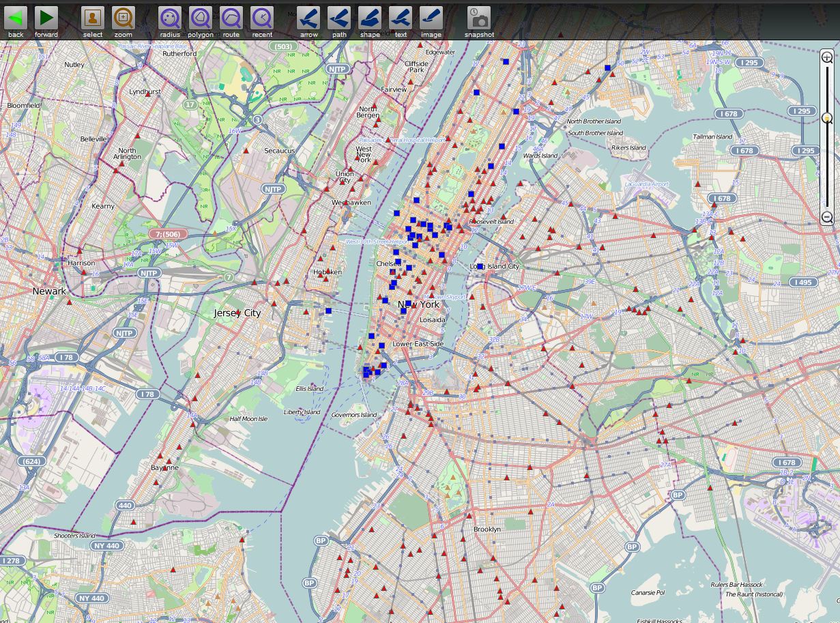Take a snapshot with the camera icon
840x623 pixels.
pos(479,18)
